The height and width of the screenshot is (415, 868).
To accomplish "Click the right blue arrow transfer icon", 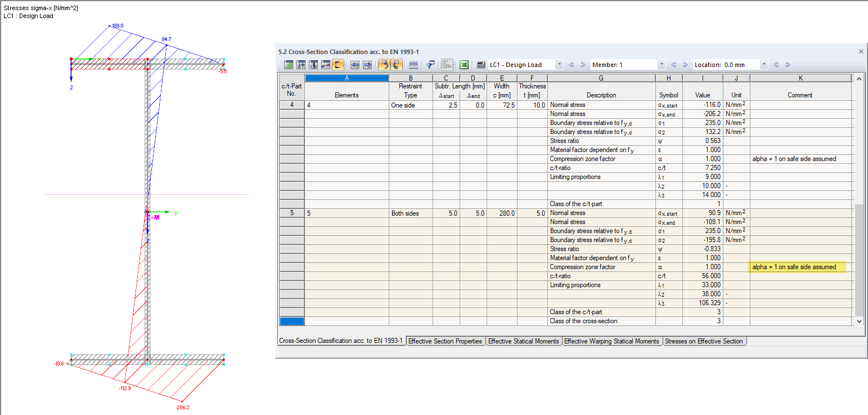I will [368, 65].
